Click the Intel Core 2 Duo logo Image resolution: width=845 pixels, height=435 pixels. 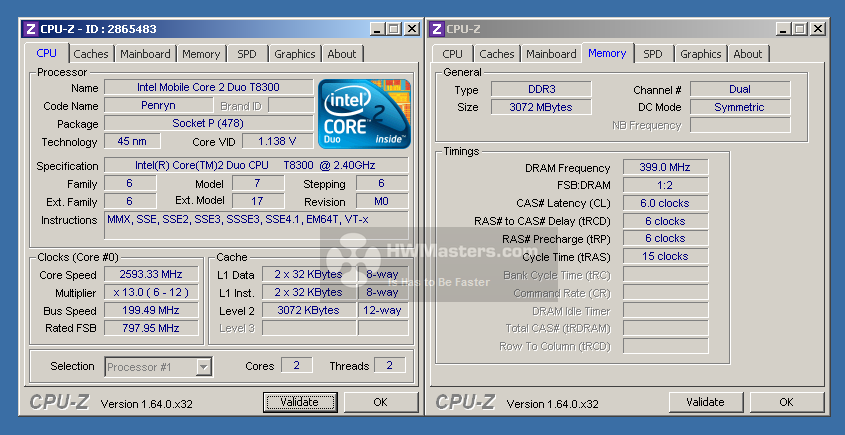coord(364,114)
